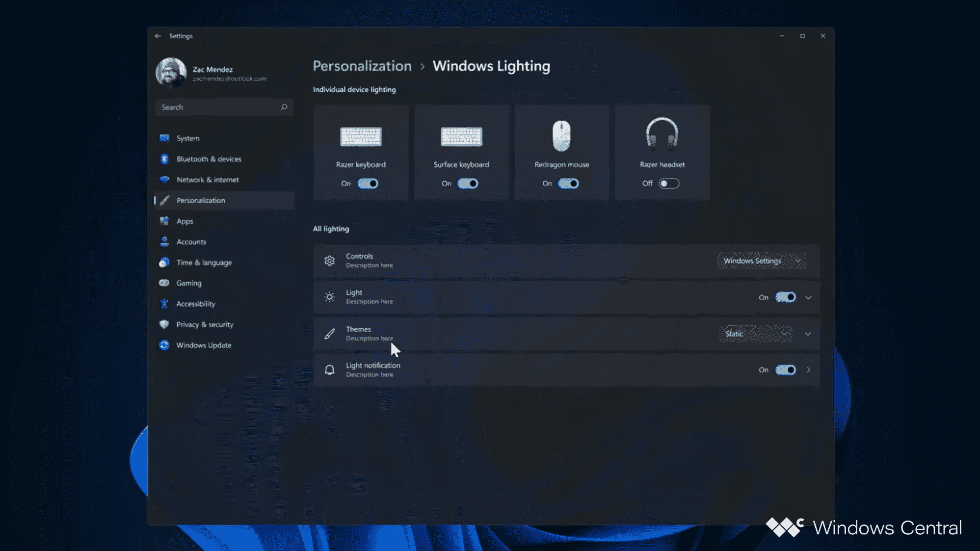
Task: Toggle Light notification switch off
Action: (785, 370)
